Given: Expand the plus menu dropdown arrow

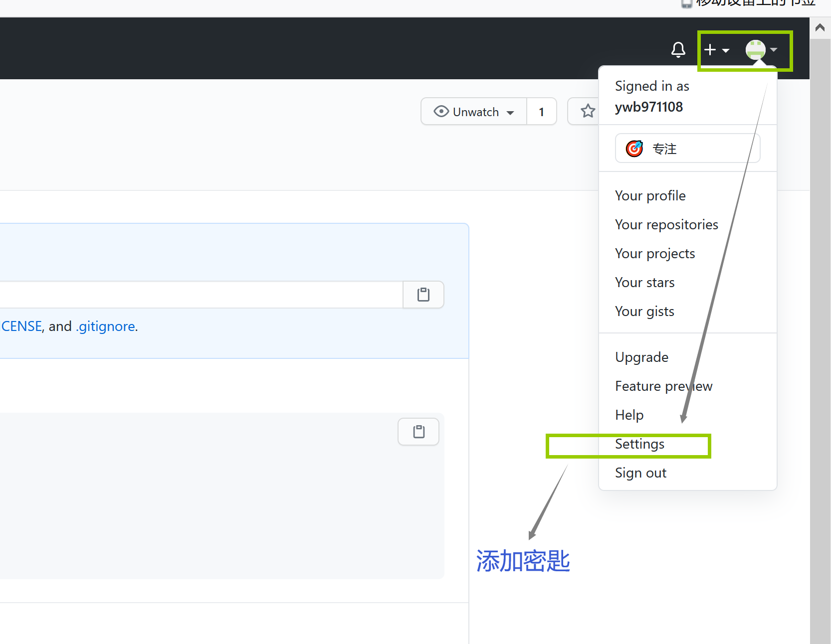Looking at the screenshot, I should pos(726,50).
